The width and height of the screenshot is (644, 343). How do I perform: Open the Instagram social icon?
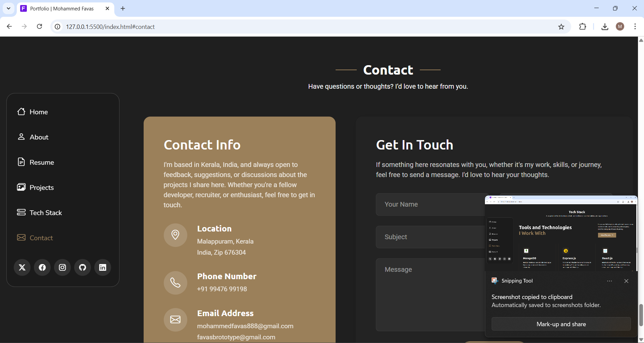tap(62, 267)
